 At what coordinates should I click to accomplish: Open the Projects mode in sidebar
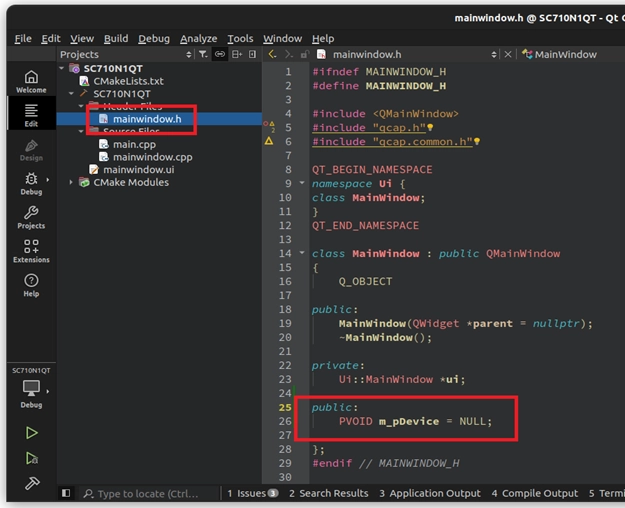tap(30, 217)
